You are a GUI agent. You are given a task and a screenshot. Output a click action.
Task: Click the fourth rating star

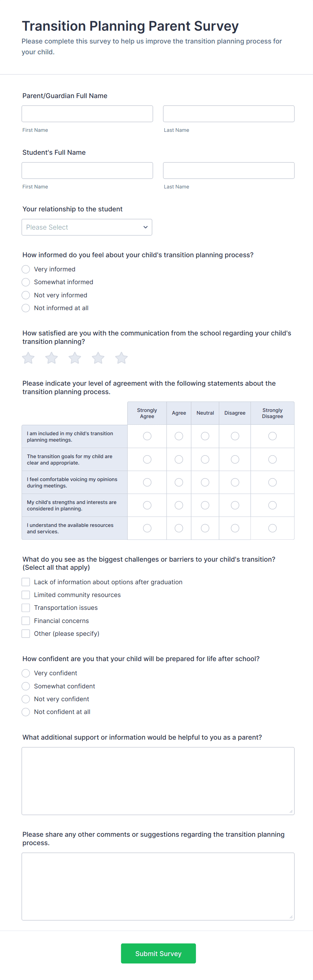pyautogui.click(x=98, y=358)
